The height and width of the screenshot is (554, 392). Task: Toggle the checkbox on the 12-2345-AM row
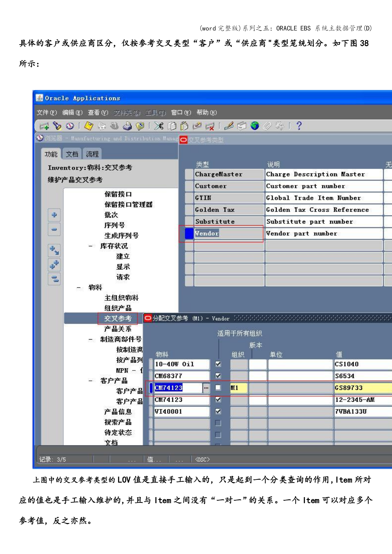tap(218, 399)
